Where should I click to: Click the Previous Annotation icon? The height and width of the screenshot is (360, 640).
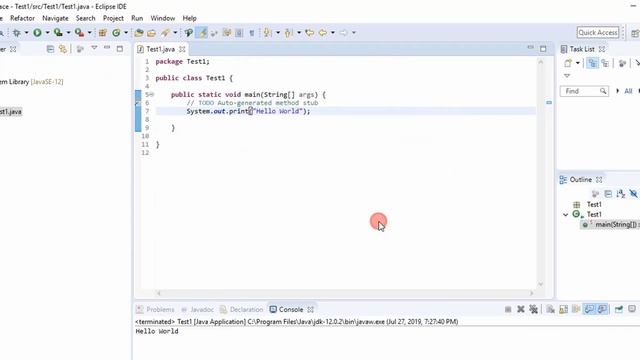pos(288,33)
